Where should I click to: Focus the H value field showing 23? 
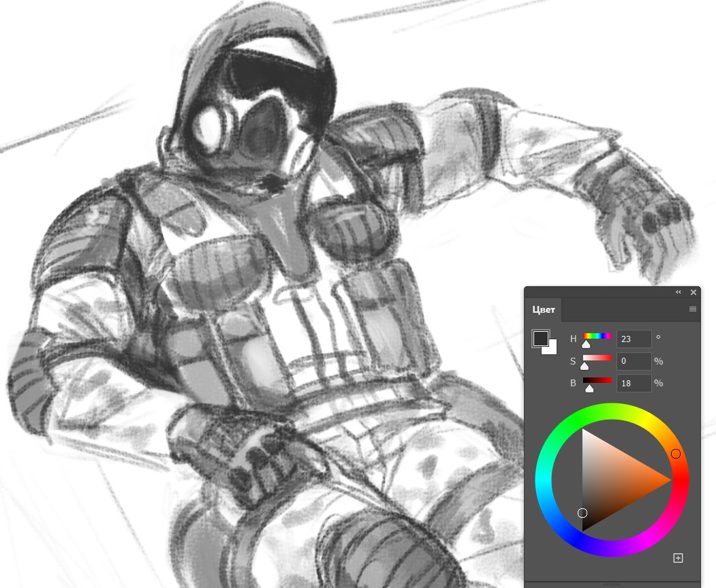pyautogui.click(x=634, y=339)
